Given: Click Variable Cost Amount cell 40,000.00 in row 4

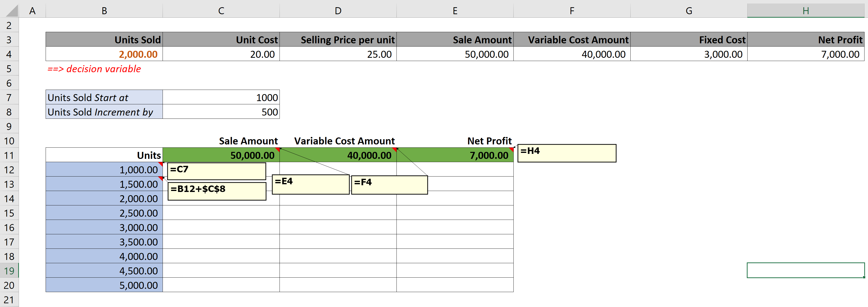Looking at the screenshot, I should 572,54.
